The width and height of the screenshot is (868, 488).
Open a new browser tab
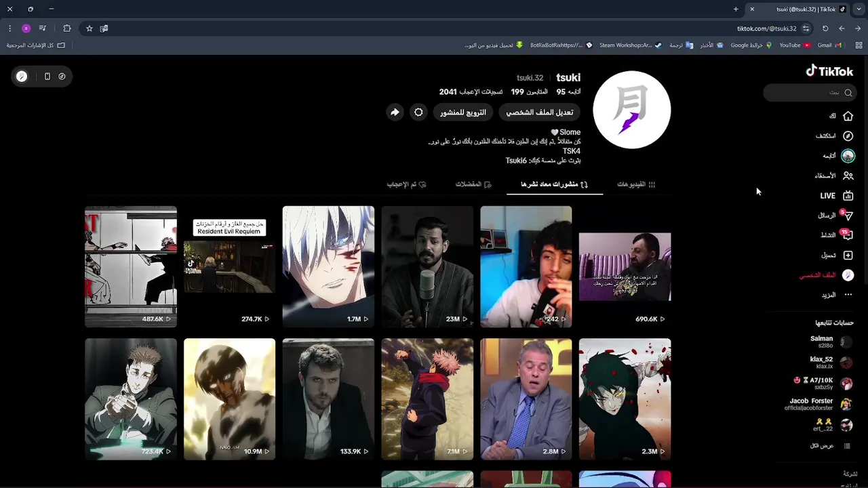(x=736, y=9)
